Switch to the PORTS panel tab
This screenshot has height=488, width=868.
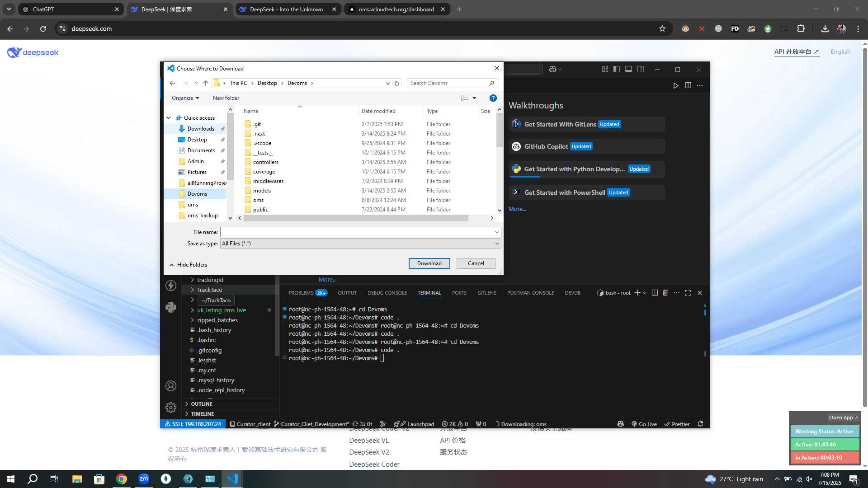point(459,293)
